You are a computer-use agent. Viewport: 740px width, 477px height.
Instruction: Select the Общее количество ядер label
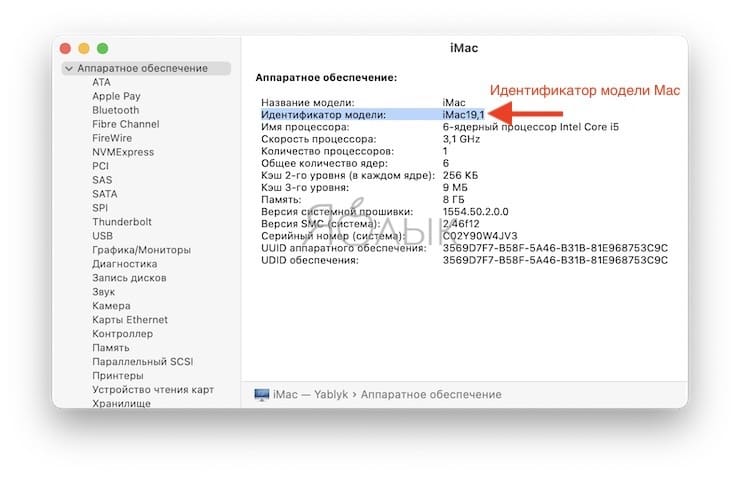[x=324, y=163]
